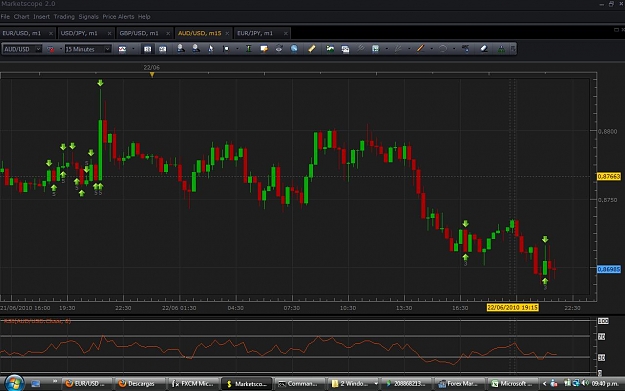Open the File menu
The width and height of the screenshot is (625, 391).
pyautogui.click(x=5, y=17)
